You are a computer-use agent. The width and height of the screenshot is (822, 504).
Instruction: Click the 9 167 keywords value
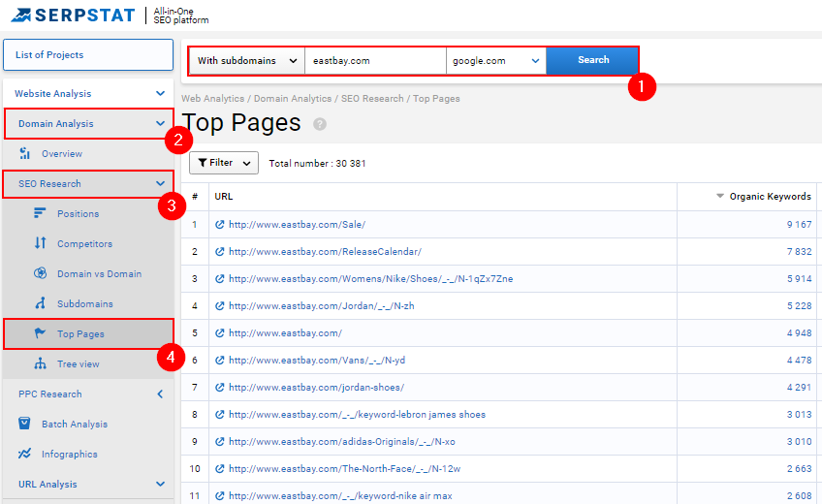(x=799, y=225)
